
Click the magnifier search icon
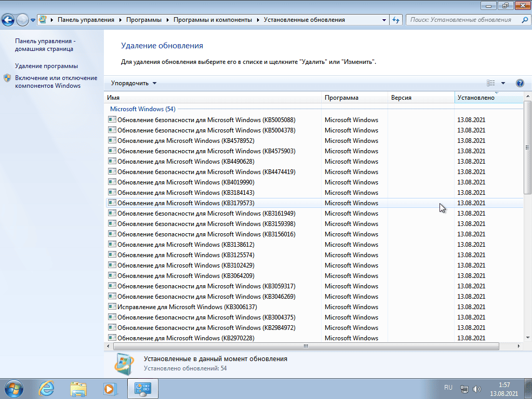(x=525, y=20)
